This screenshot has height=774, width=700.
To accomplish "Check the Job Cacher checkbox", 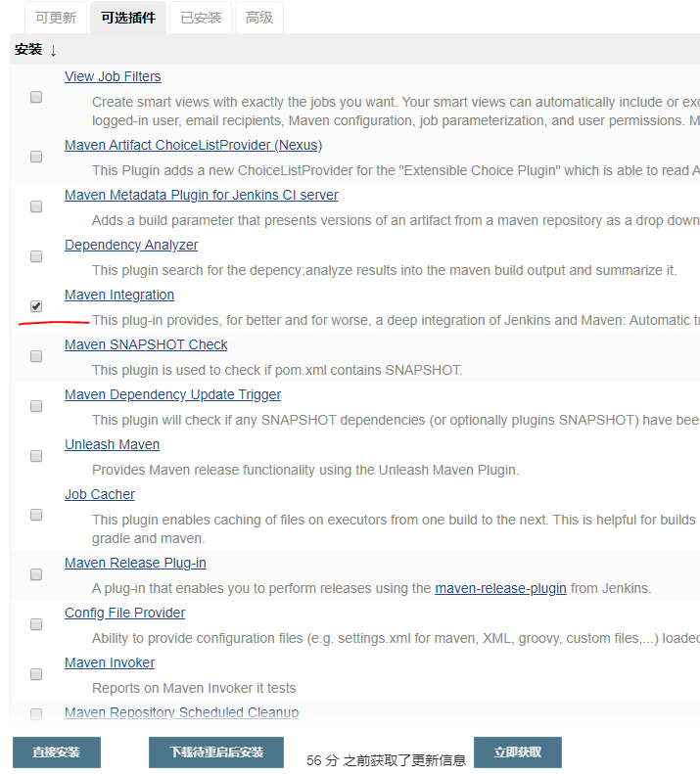I will tap(36, 515).
